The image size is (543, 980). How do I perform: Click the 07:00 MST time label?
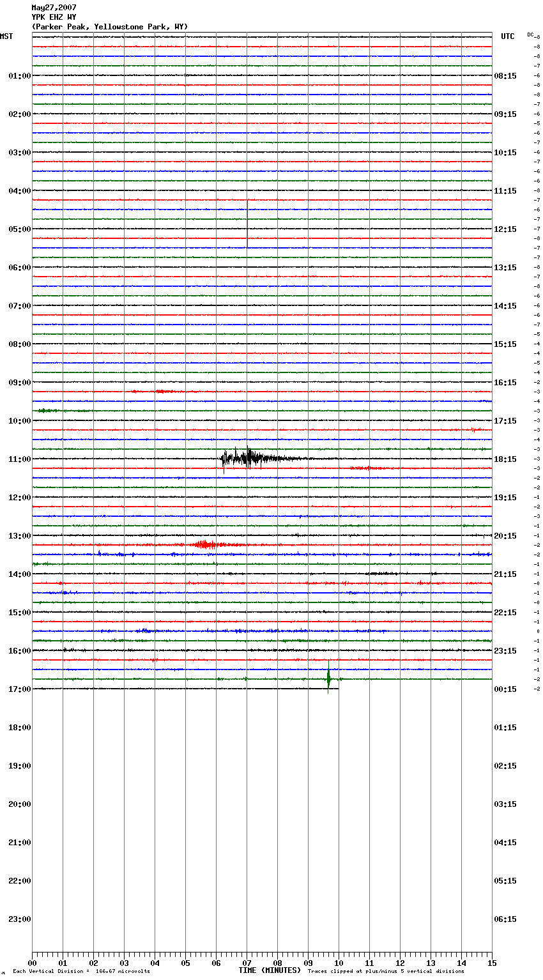[x=20, y=306]
